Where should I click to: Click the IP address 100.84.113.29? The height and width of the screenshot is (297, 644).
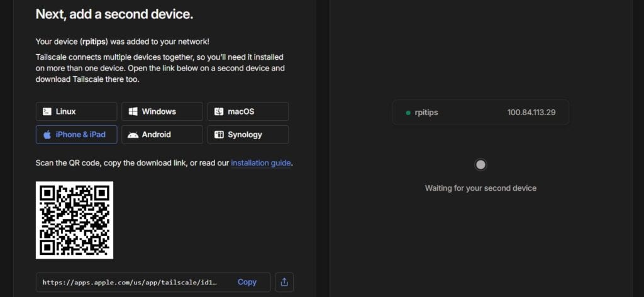pos(531,113)
